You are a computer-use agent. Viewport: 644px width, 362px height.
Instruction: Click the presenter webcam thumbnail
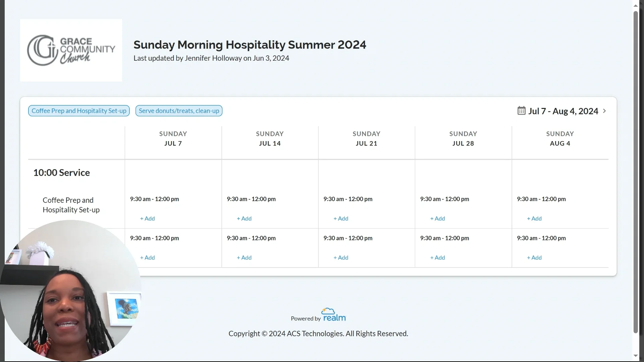coord(70,295)
